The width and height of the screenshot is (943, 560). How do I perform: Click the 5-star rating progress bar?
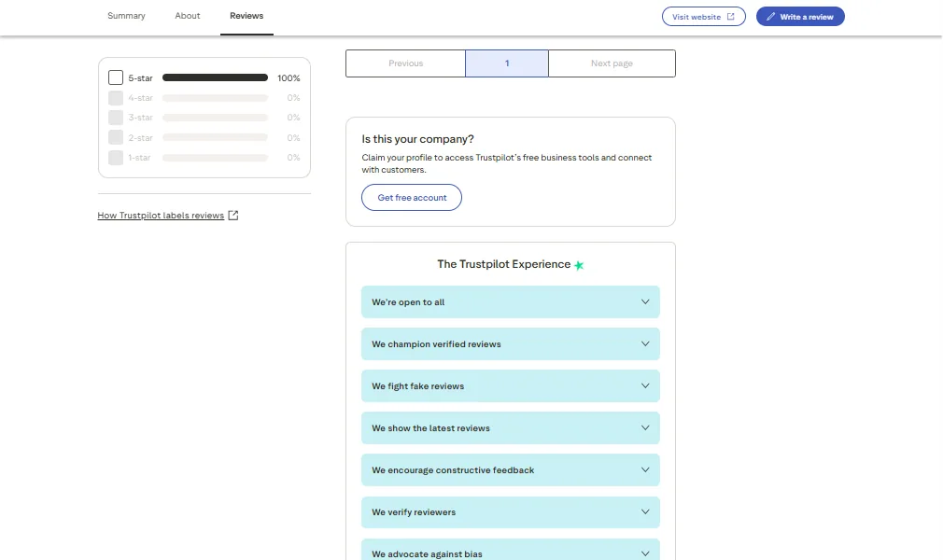click(215, 77)
